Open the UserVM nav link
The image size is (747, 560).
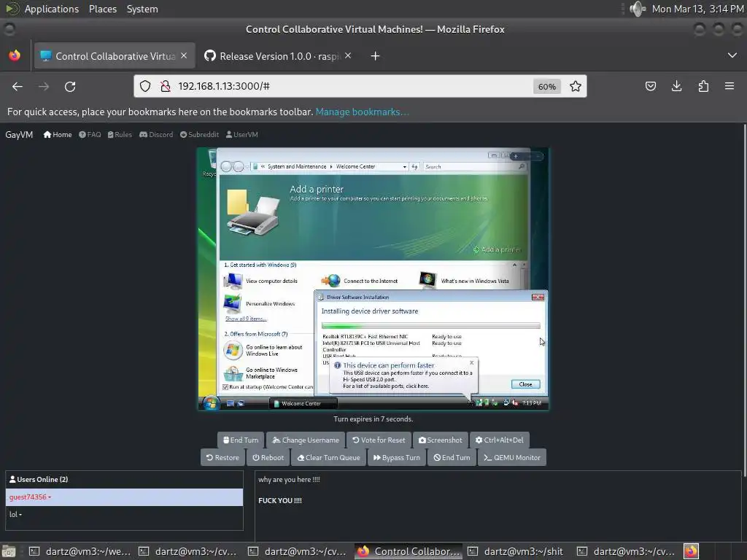coord(242,135)
